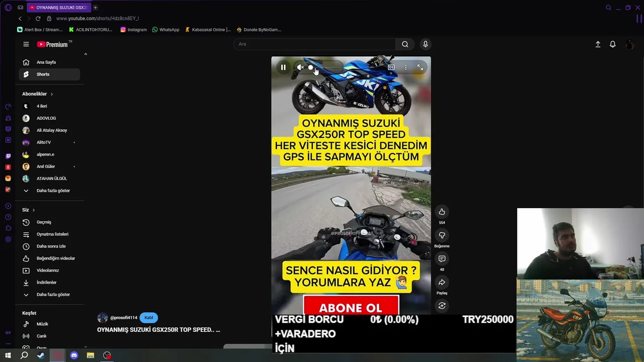Expand subscriptions with Daha fazla göster
This screenshot has height=362, width=644.
click(x=49, y=191)
